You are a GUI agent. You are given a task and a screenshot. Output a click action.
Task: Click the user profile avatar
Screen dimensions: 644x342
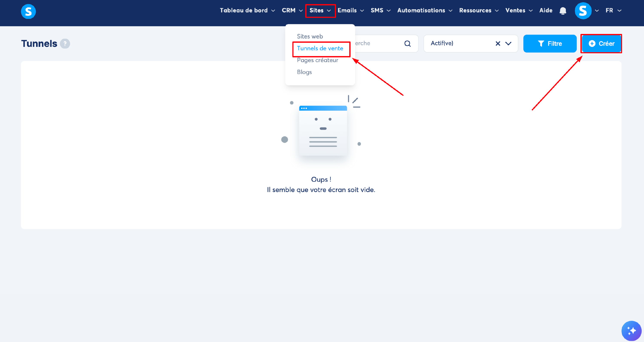[x=583, y=11]
